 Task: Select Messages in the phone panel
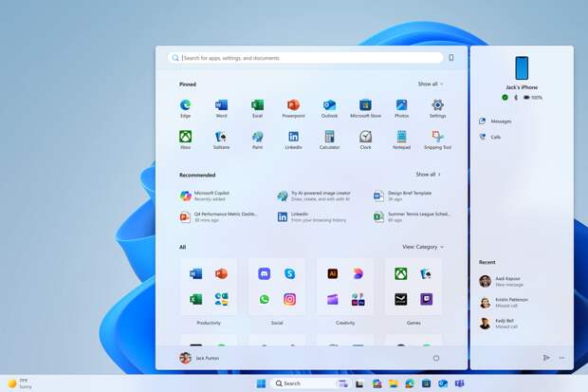click(500, 121)
